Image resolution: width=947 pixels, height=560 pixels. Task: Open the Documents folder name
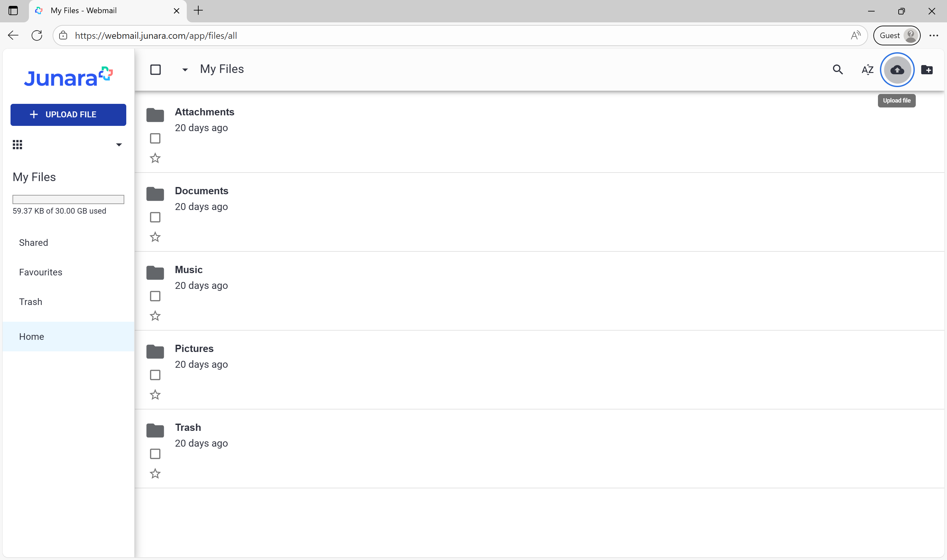pos(202,191)
